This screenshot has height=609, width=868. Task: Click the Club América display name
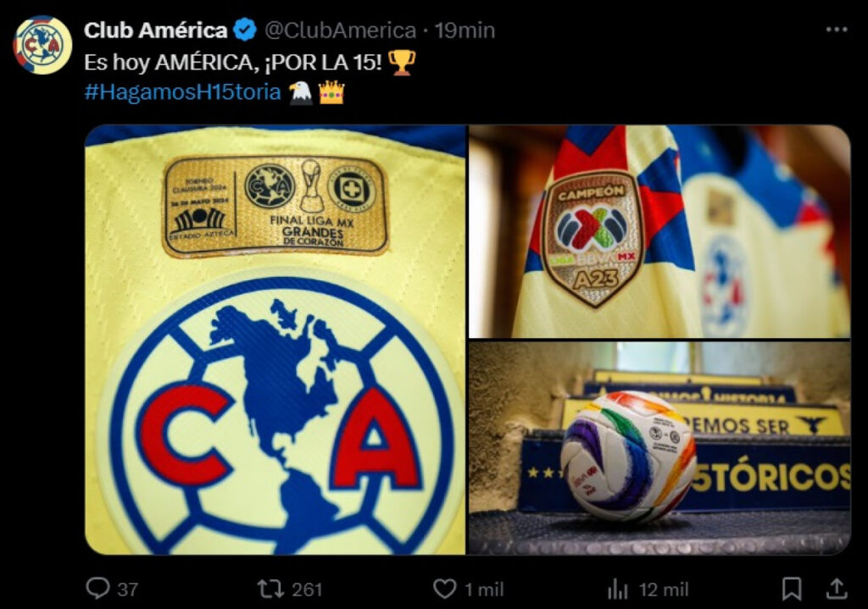[x=156, y=30]
